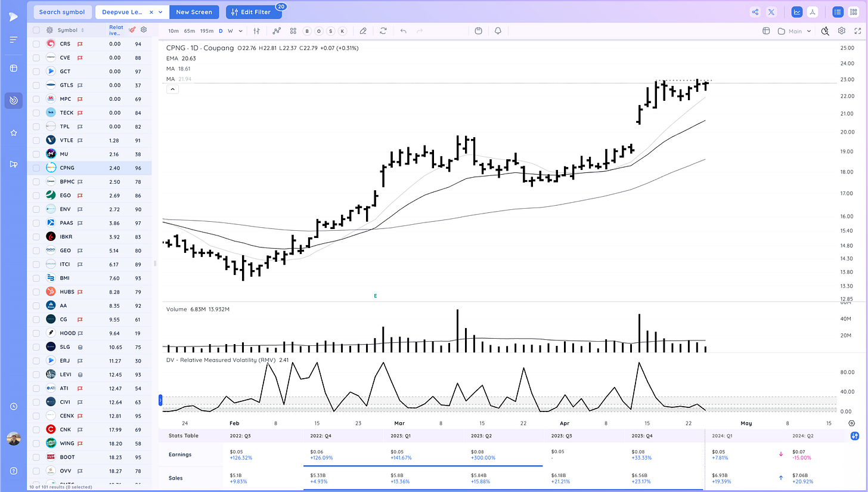Select the 65m timeframe

[189, 31]
